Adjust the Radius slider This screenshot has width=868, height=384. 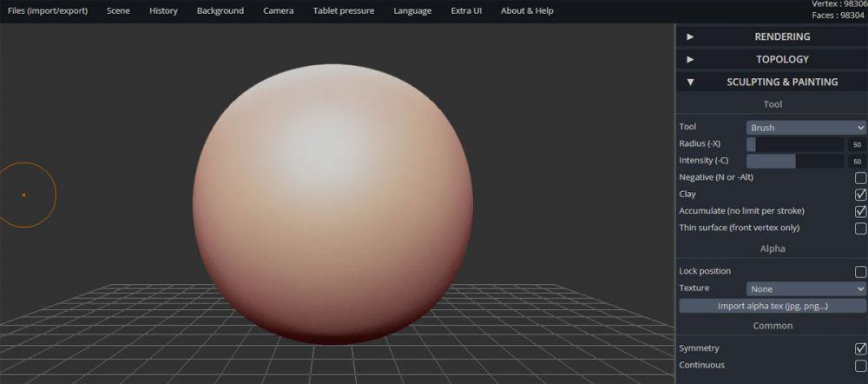[795, 144]
